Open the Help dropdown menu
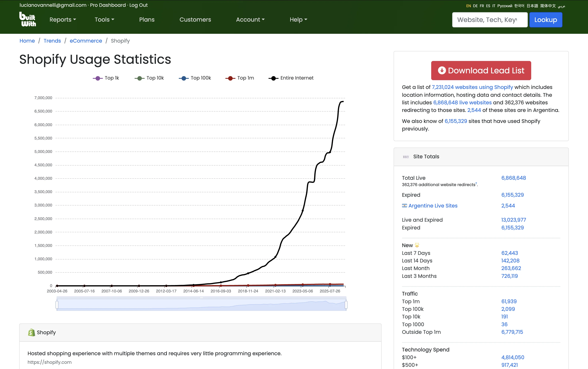The image size is (588, 369). point(298,20)
